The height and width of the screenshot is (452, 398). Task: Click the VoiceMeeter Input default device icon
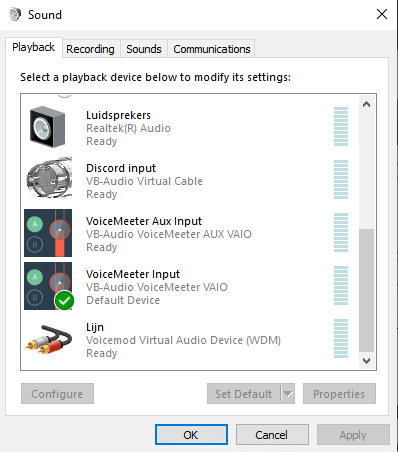[49, 286]
